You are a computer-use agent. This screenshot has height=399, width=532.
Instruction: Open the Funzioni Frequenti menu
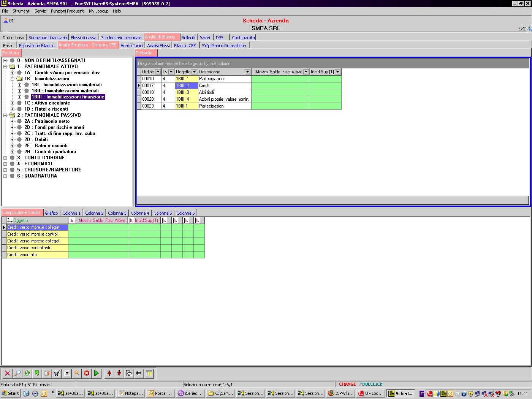click(x=68, y=11)
